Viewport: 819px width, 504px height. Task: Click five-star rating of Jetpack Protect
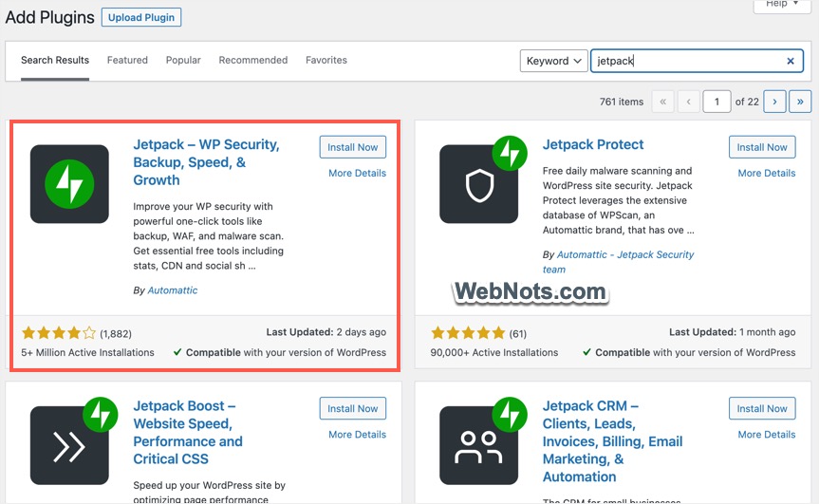point(468,333)
